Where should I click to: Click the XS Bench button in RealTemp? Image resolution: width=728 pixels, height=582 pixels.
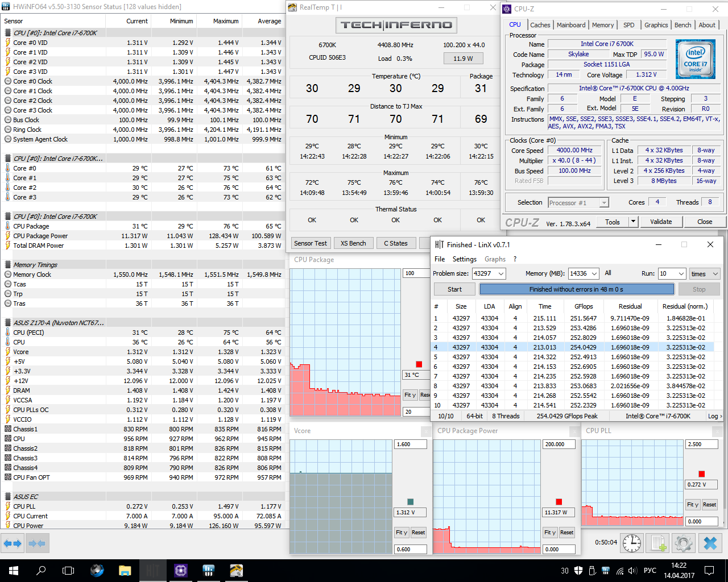pyautogui.click(x=353, y=243)
